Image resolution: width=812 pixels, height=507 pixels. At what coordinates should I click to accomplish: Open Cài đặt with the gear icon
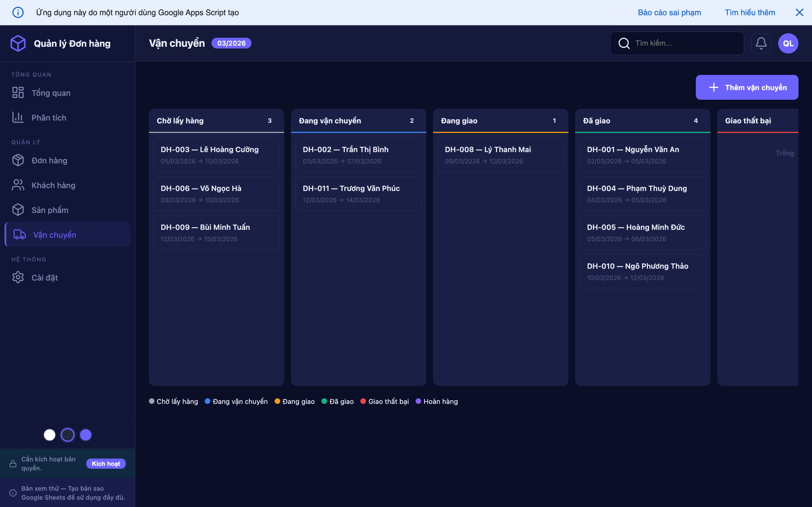(x=18, y=277)
